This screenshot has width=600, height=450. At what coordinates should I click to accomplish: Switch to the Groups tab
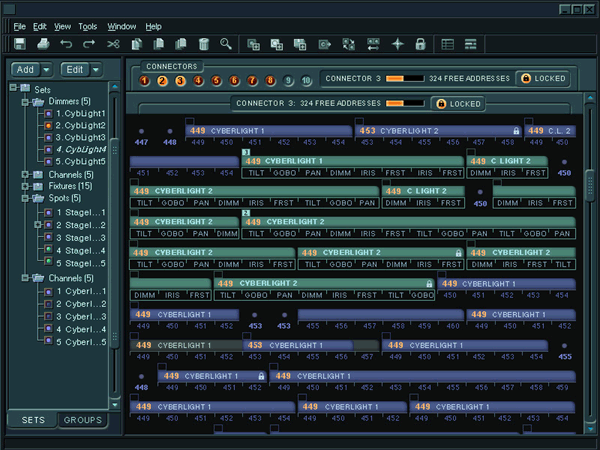[x=83, y=420]
